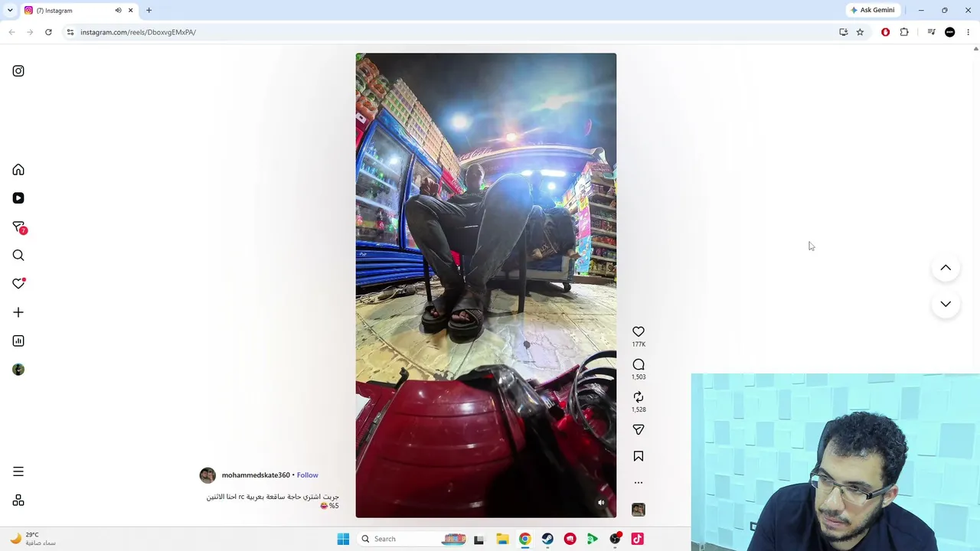The width and height of the screenshot is (980, 551).
Task: Open the media controls button in Chrome toolbar
Action: click(x=931, y=32)
